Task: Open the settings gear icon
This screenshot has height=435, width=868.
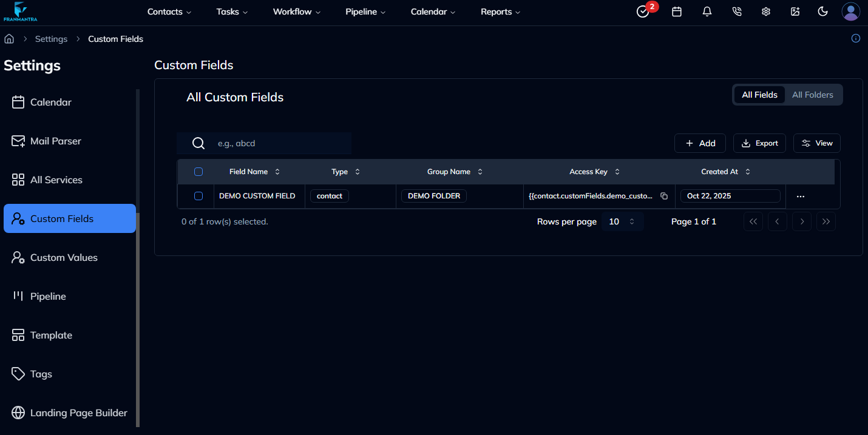Action: (x=766, y=12)
